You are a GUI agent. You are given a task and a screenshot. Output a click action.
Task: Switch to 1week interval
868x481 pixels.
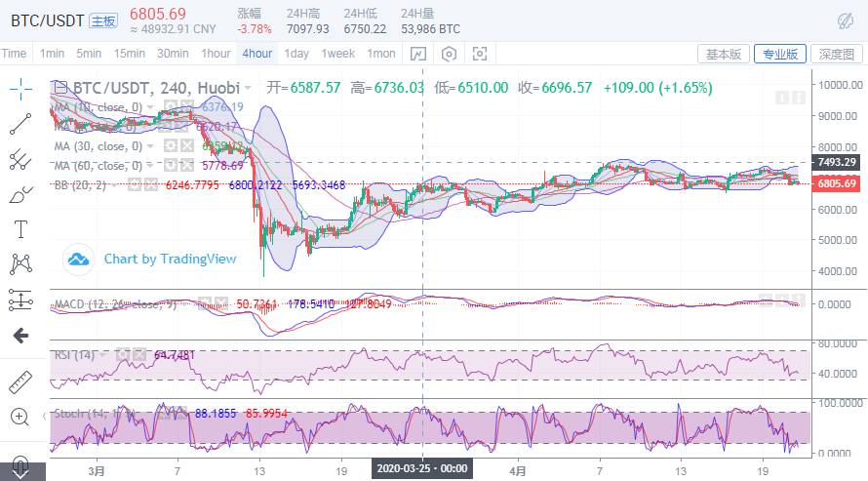(337, 54)
